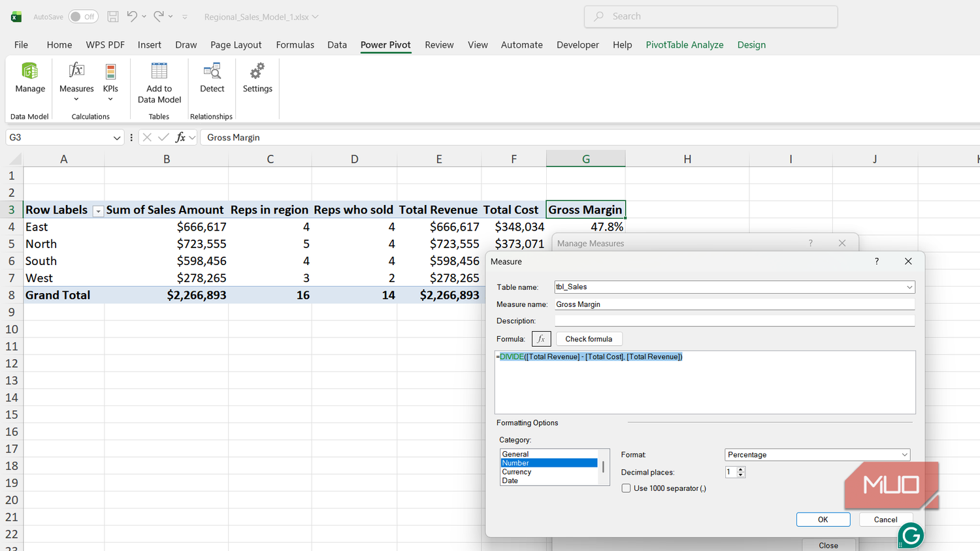Click the select all corner triangle of the sheet

point(15,159)
